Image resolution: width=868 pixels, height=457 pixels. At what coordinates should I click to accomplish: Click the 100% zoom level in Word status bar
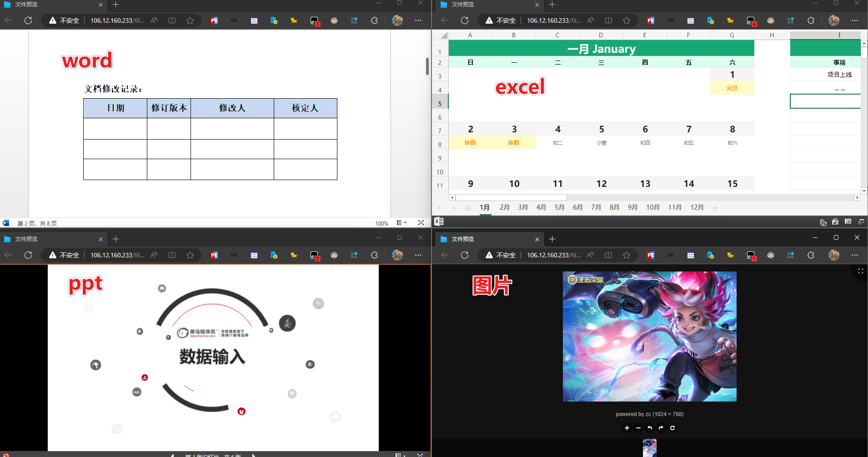tap(381, 223)
